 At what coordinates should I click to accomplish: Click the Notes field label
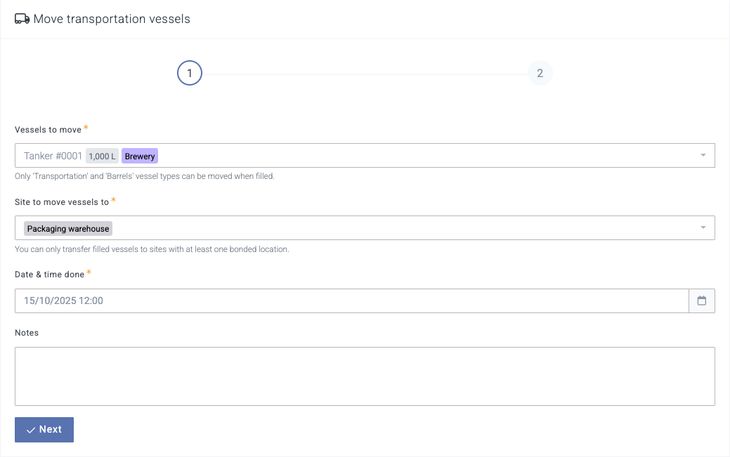(28, 332)
